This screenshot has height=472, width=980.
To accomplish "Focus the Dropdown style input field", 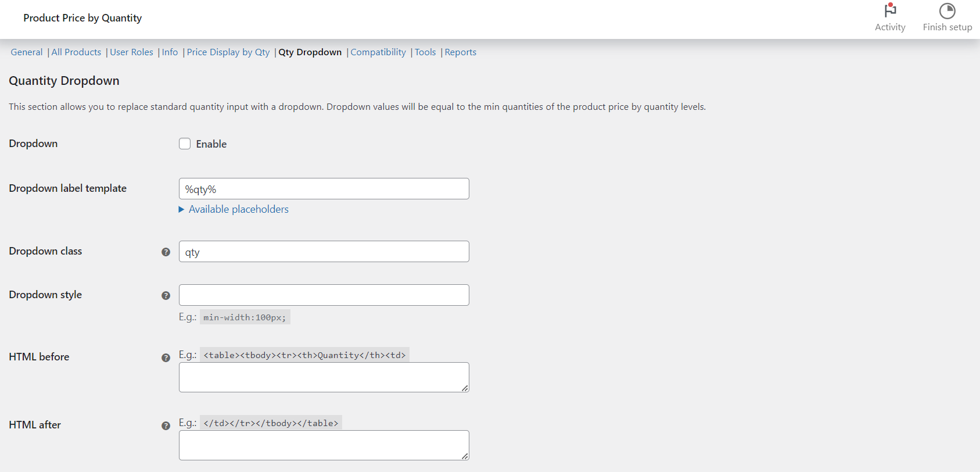I will point(324,295).
